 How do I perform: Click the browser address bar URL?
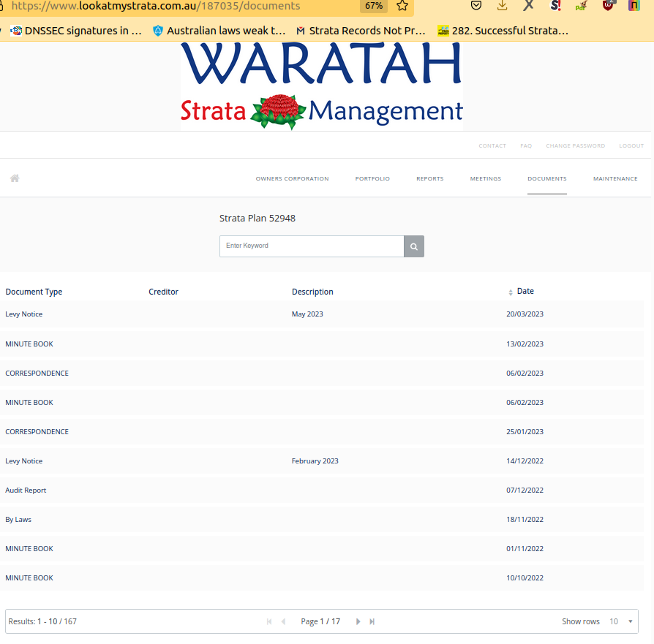(x=156, y=6)
